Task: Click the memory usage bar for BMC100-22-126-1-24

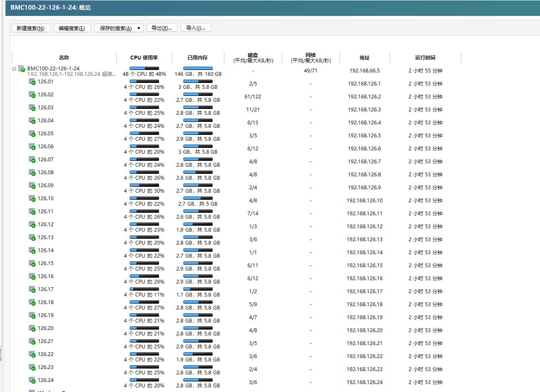Action: [198, 68]
